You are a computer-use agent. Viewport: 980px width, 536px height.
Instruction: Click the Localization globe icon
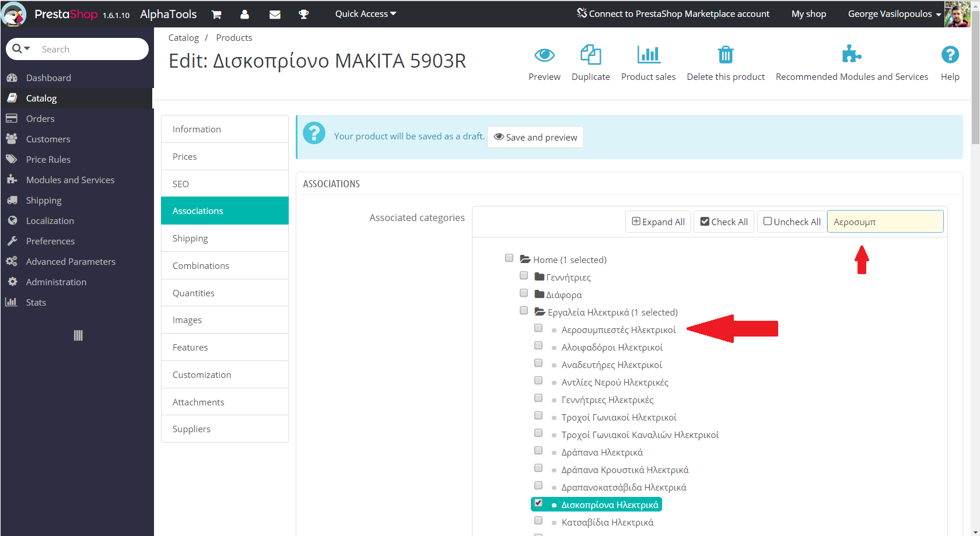pyautogui.click(x=12, y=220)
